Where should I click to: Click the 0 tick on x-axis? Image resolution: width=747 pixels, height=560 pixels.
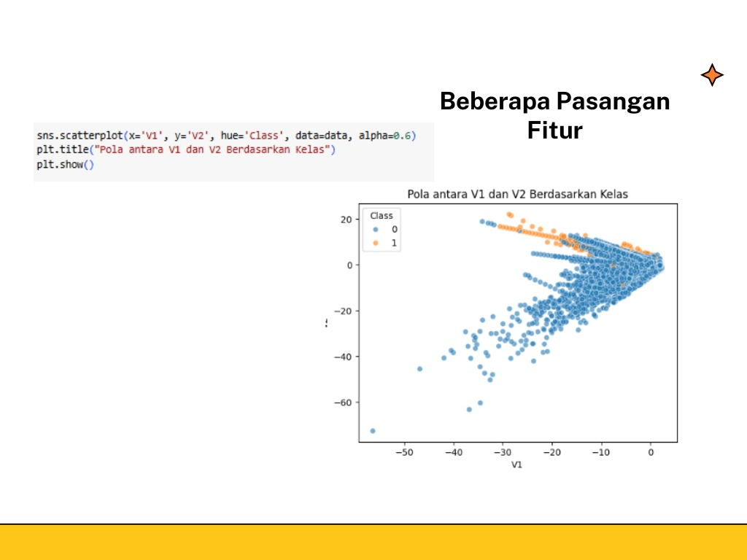pyautogui.click(x=651, y=452)
